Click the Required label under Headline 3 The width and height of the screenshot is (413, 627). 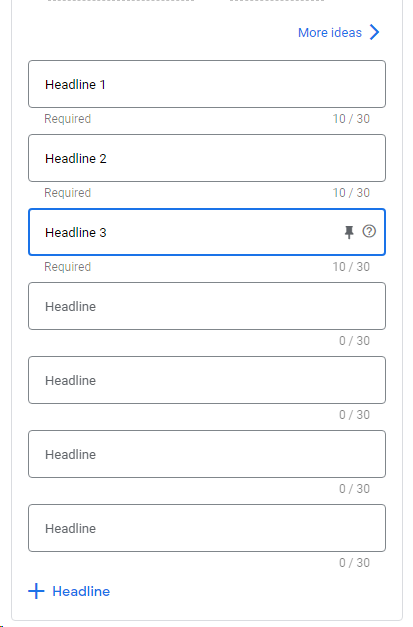click(68, 267)
